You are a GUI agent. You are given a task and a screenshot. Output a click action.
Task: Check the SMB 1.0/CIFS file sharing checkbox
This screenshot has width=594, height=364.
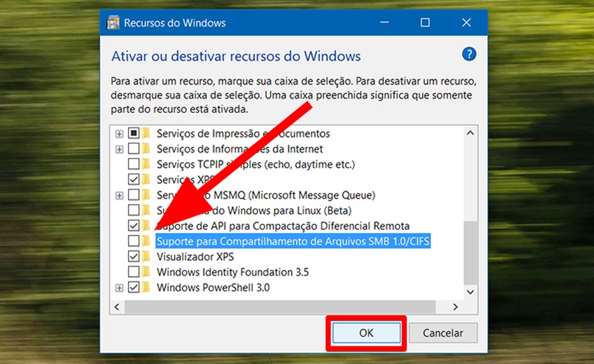pos(134,241)
